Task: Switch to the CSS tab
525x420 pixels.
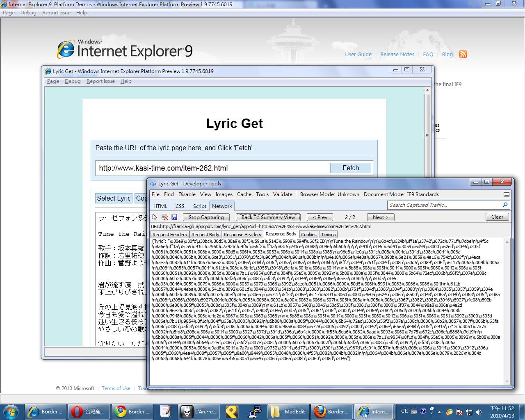Action: click(180, 206)
